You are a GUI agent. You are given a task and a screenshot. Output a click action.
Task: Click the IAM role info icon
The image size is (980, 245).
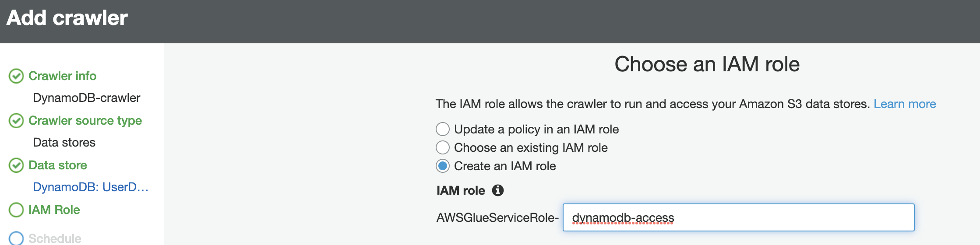[x=498, y=190]
